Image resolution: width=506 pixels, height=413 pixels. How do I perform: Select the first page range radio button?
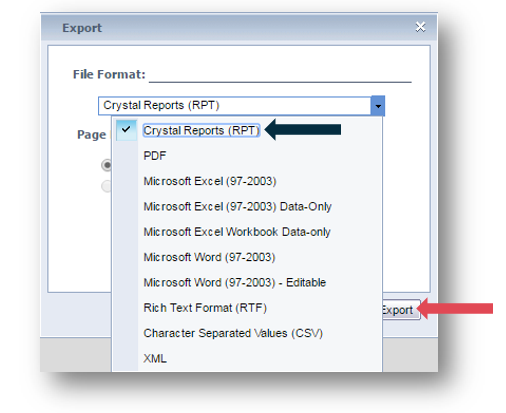[107, 165]
